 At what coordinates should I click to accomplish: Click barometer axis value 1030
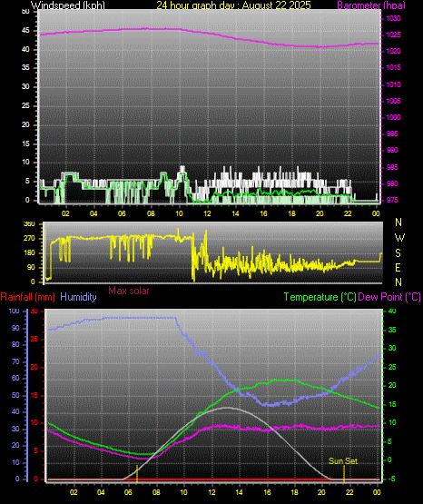click(x=393, y=18)
